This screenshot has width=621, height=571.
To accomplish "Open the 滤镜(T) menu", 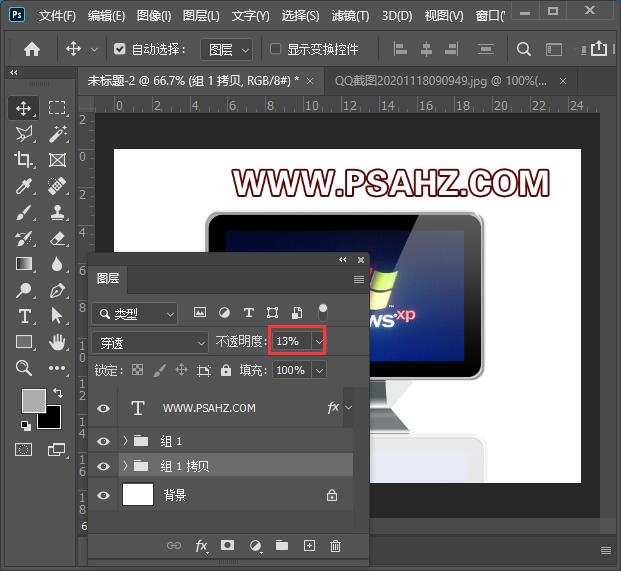I will point(350,15).
